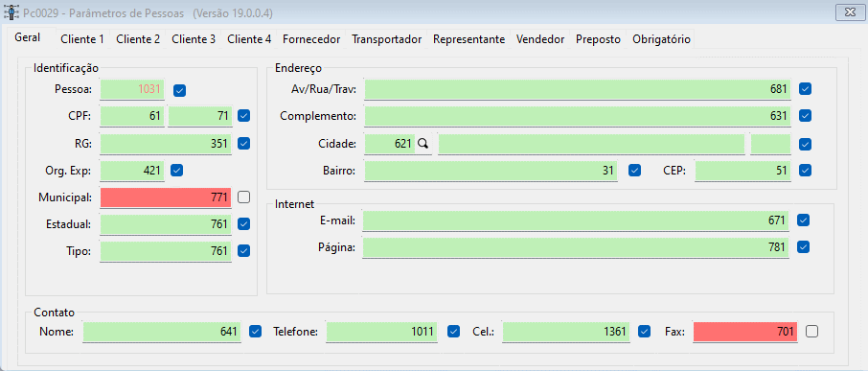Open the Vendedor tab
This screenshot has width=868, height=371.
pos(540,39)
